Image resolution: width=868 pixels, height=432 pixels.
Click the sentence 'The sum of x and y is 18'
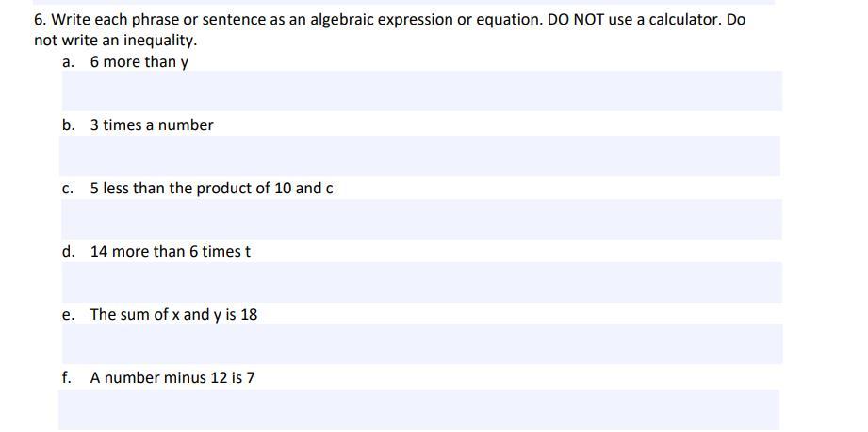[x=173, y=315]
